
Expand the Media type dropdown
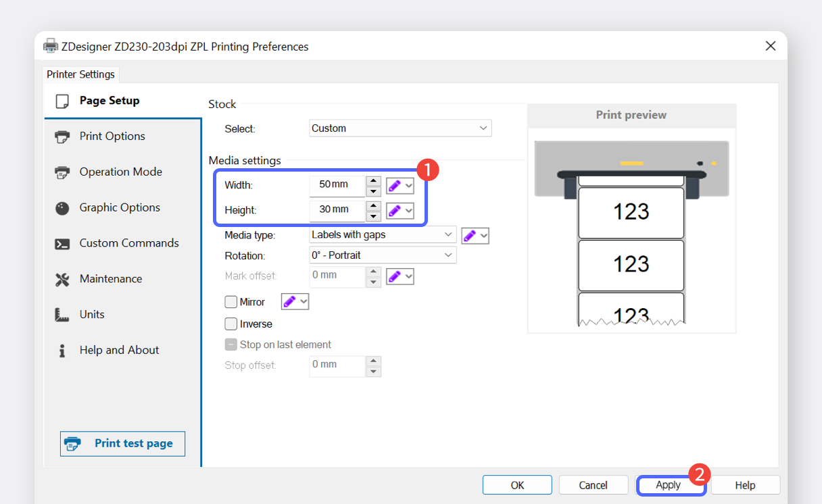coord(383,235)
